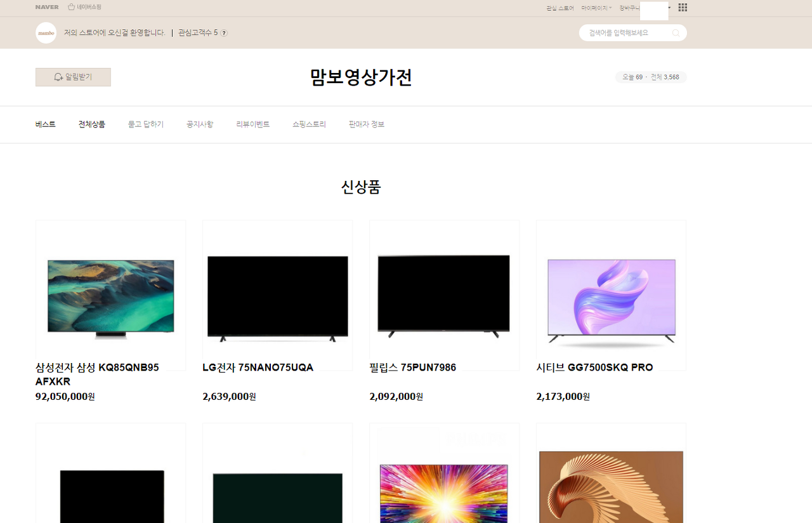Image resolution: width=812 pixels, height=523 pixels.
Task: Click product title 필립스 75PUN7986
Action: click(413, 367)
